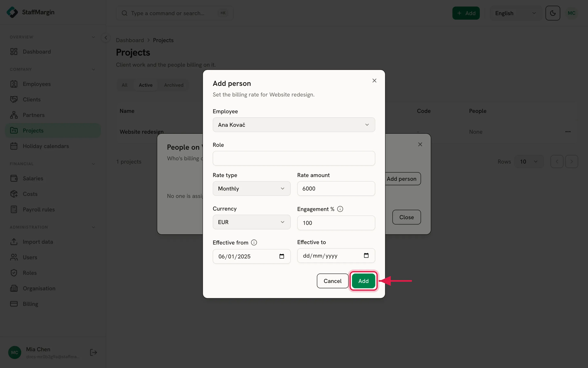
Task: Click the top bar Add button
Action: coord(466,13)
